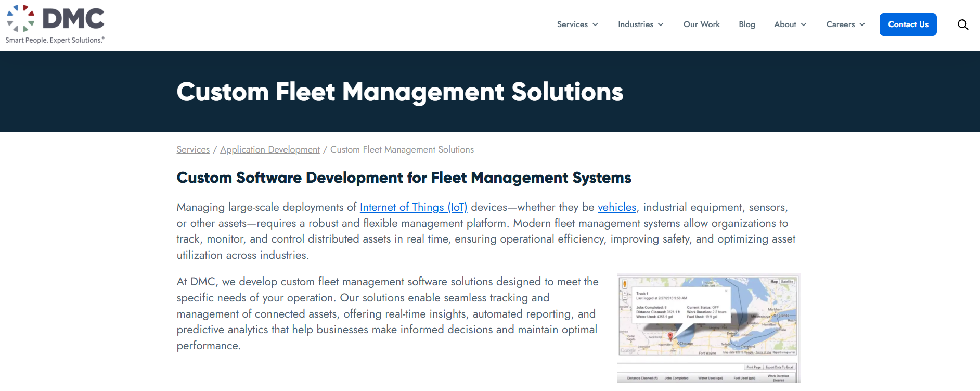Screen dimensions: 980x391
Task: Expand the Industries dropdown menu
Action: coord(641,24)
